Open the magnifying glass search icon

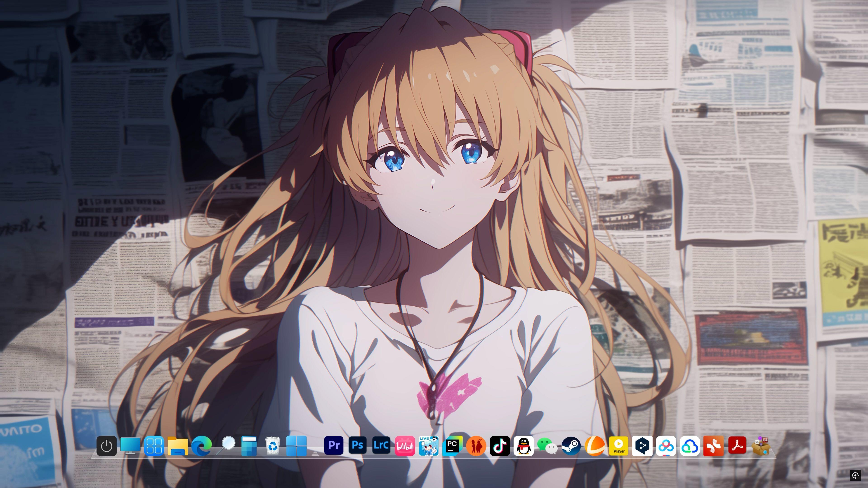pos(226,446)
